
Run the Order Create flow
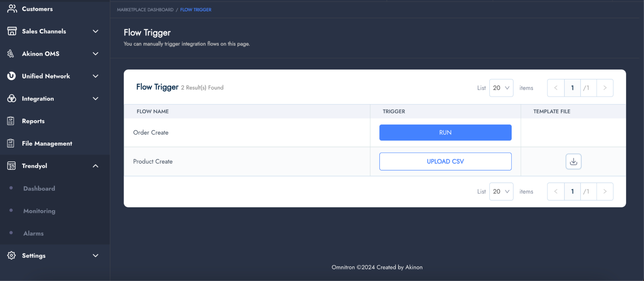(x=445, y=132)
